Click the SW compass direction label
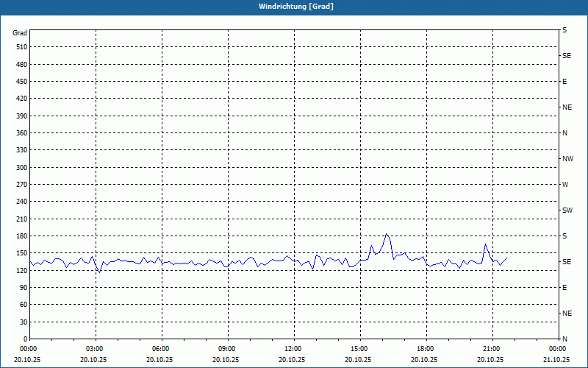The image size is (588, 368). pos(567,210)
